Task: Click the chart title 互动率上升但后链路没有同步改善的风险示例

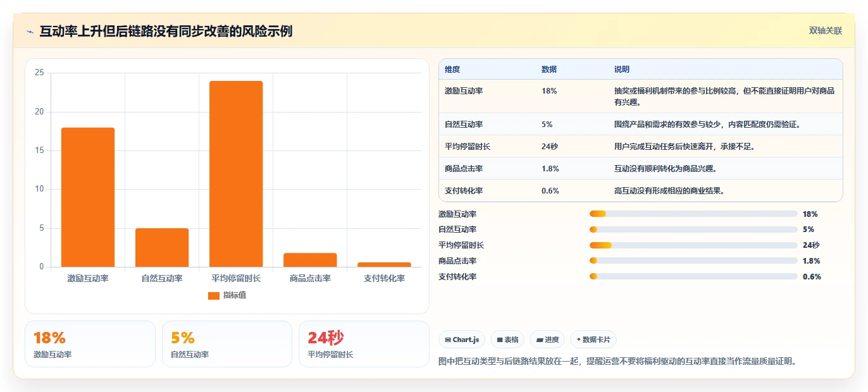Action: click(x=166, y=31)
